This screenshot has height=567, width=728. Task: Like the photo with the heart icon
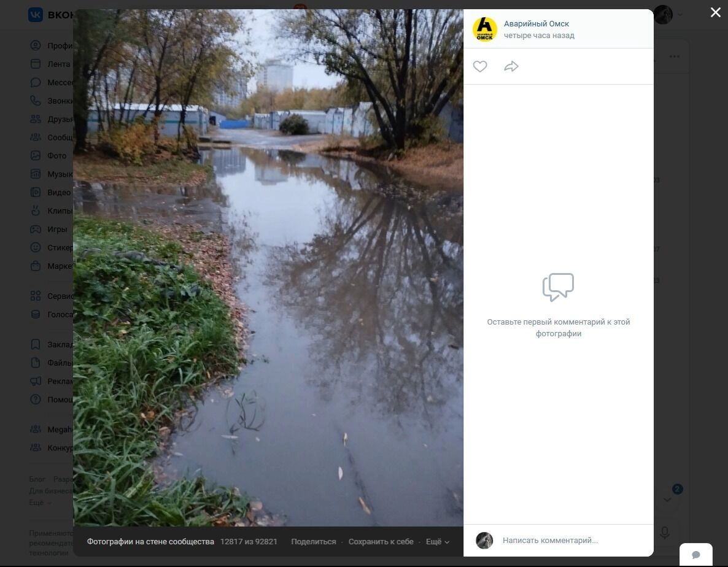pyautogui.click(x=480, y=66)
